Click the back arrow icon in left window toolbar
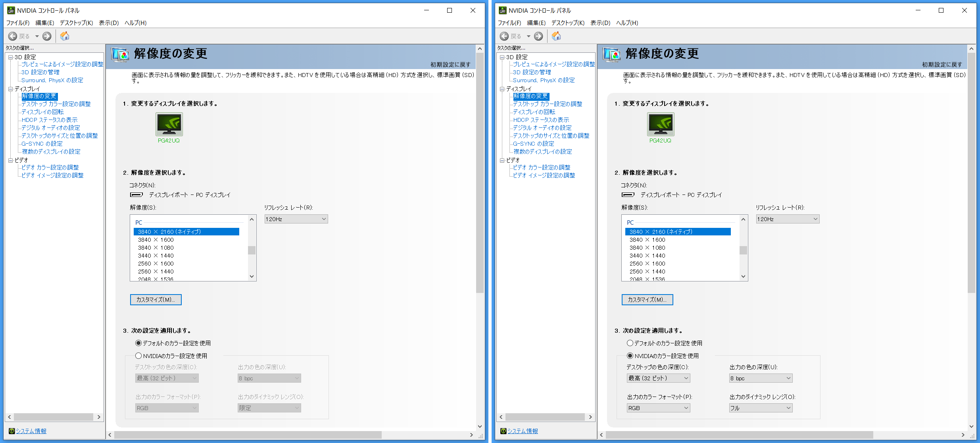 pyautogui.click(x=13, y=36)
